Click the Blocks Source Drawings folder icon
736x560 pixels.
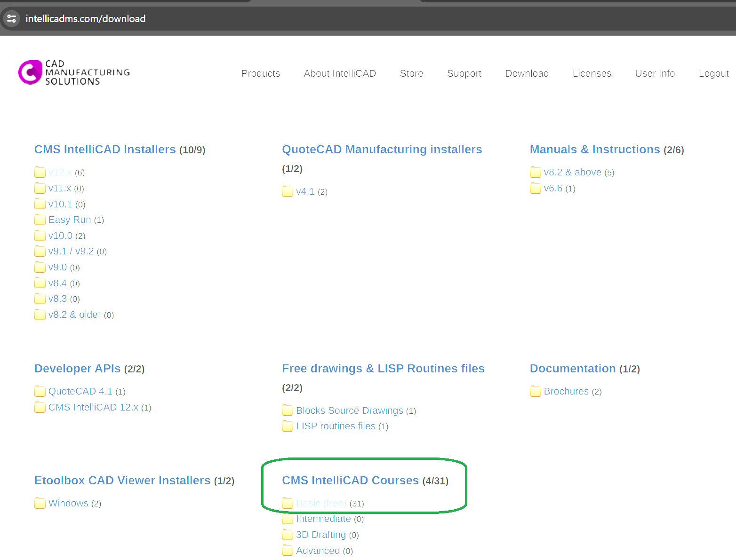click(288, 411)
